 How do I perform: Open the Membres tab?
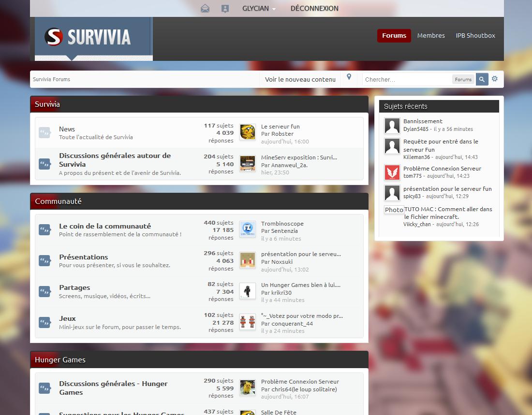pyautogui.click(x=431, y=36)
